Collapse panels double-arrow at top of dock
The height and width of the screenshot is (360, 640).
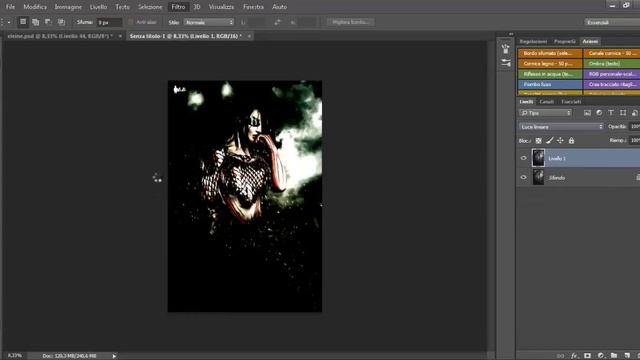coord(511,34)
